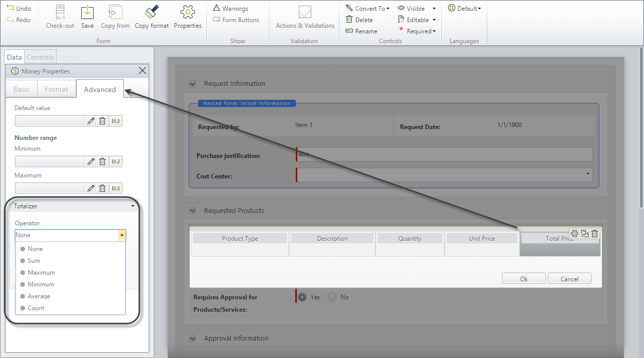Open the Format properties tab
Screen dimensions: 644x358
coord(57,89)
